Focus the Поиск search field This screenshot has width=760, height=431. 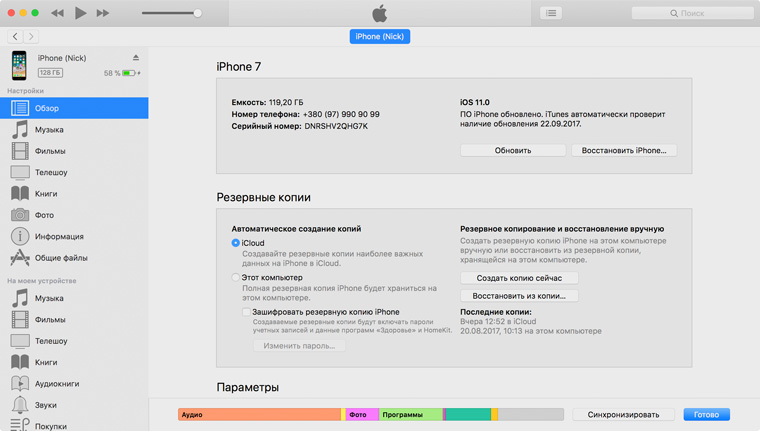tap(692, 13)
